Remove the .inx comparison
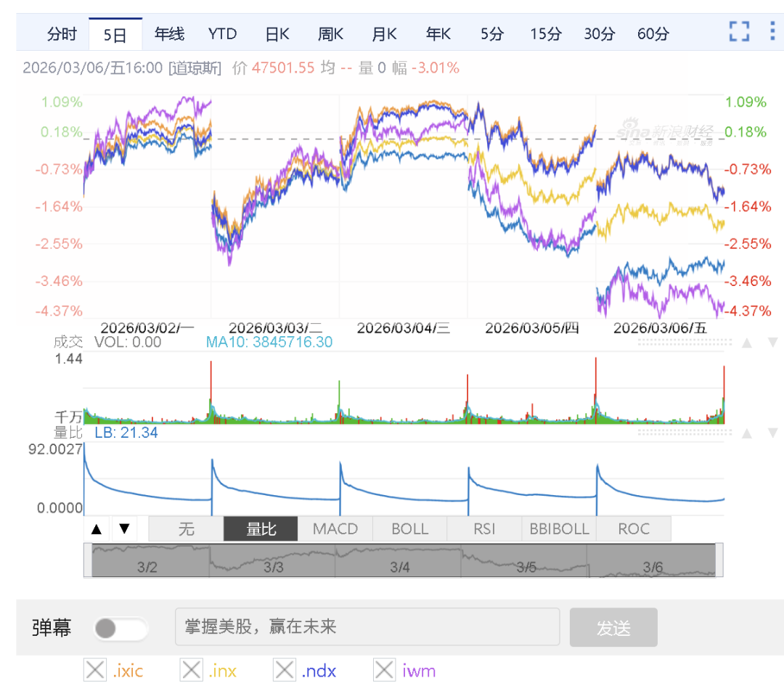This screenshot has width=784, height=686. pyautogui.click(x=192, y=670)
